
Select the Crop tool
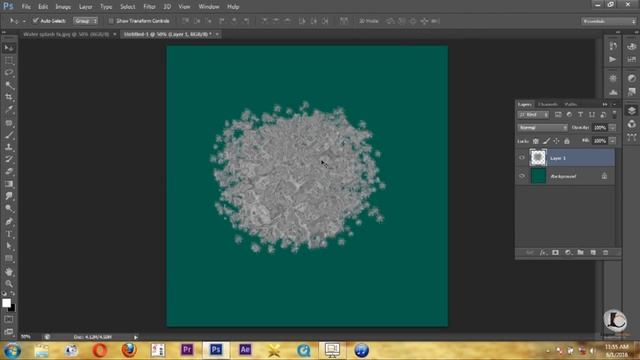point(9,97)
